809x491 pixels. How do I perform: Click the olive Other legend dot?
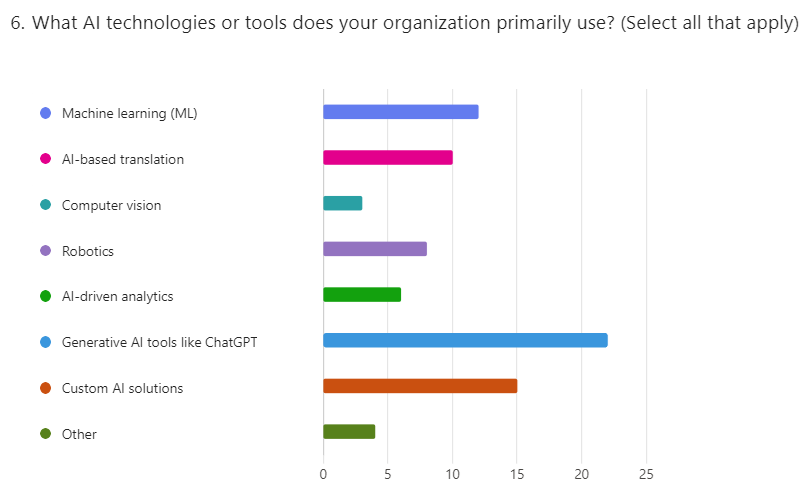[x=45, y=434]
